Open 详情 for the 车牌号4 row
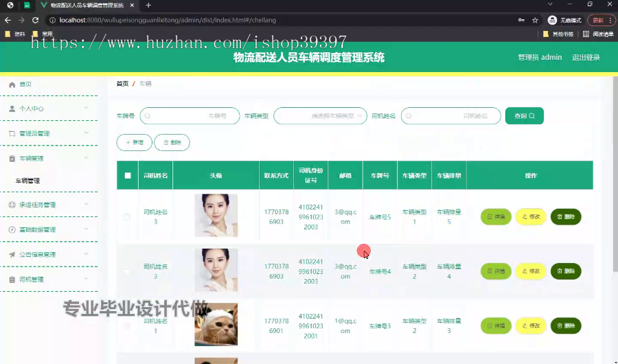The image size is (618, 364). (496, 271)
